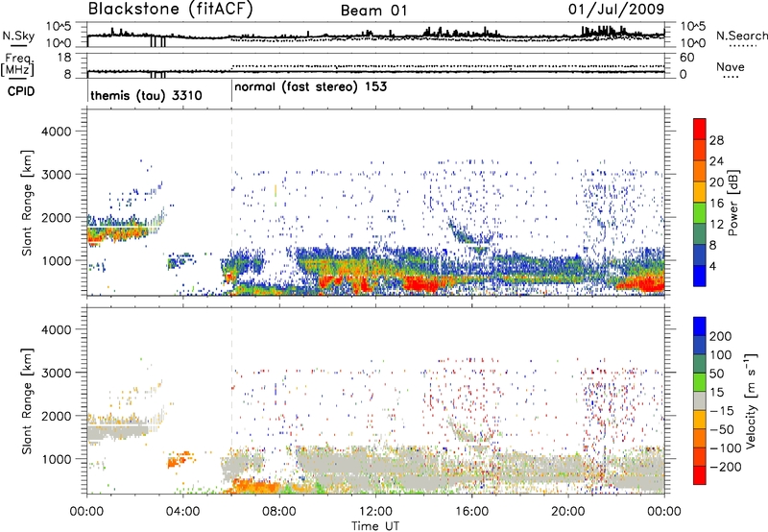Click the 'N.Search' legend label

[x=741, y=36]
